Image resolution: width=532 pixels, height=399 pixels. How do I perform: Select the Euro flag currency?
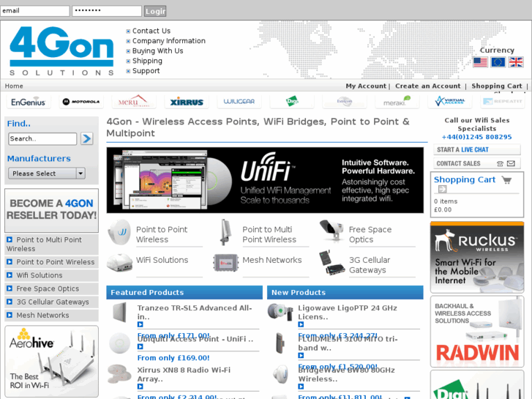[498, 62]
